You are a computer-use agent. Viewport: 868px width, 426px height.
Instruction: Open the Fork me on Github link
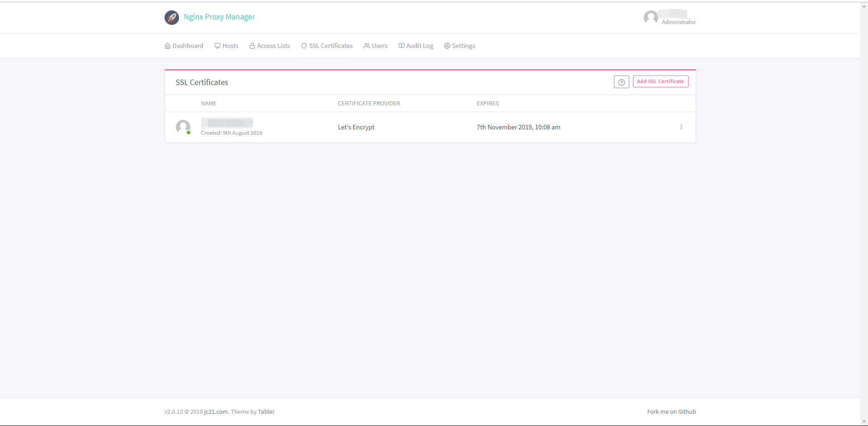671,412
